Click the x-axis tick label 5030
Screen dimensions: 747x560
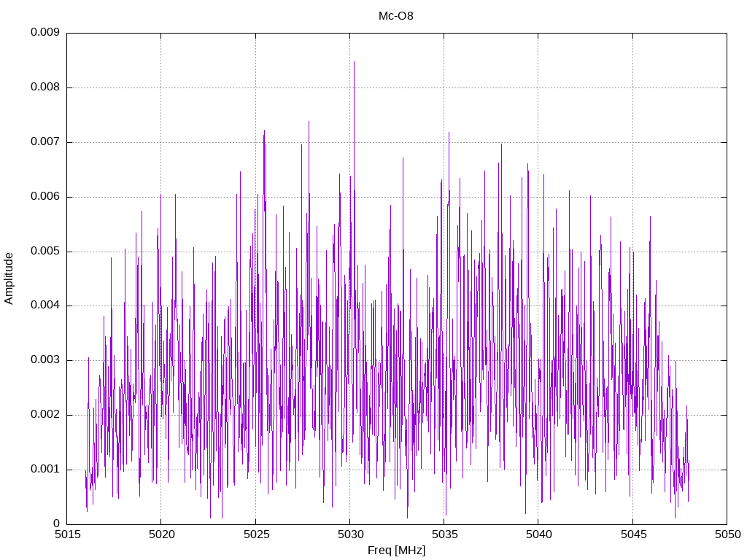point(350,534)
